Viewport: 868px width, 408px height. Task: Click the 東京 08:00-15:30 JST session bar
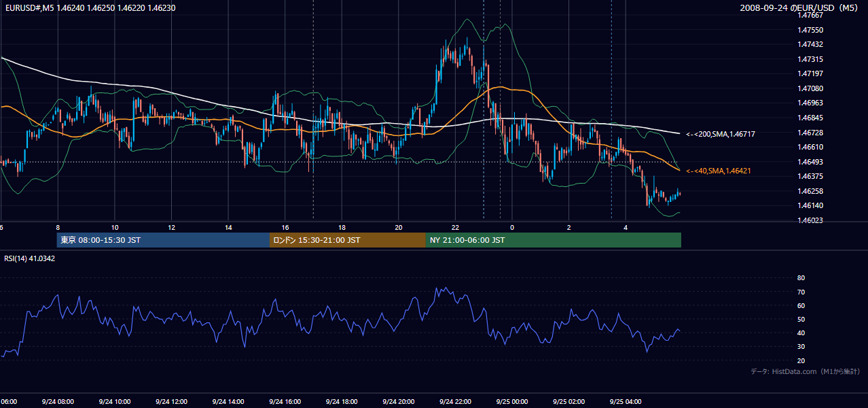[x=163, y=240]
